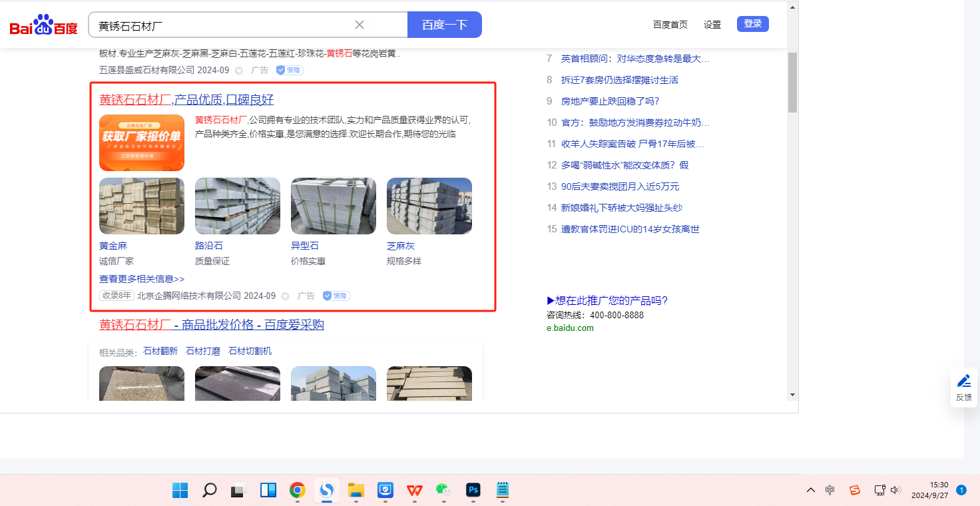
Task: Click the Baidu logo
Action: tap(44, 25)
